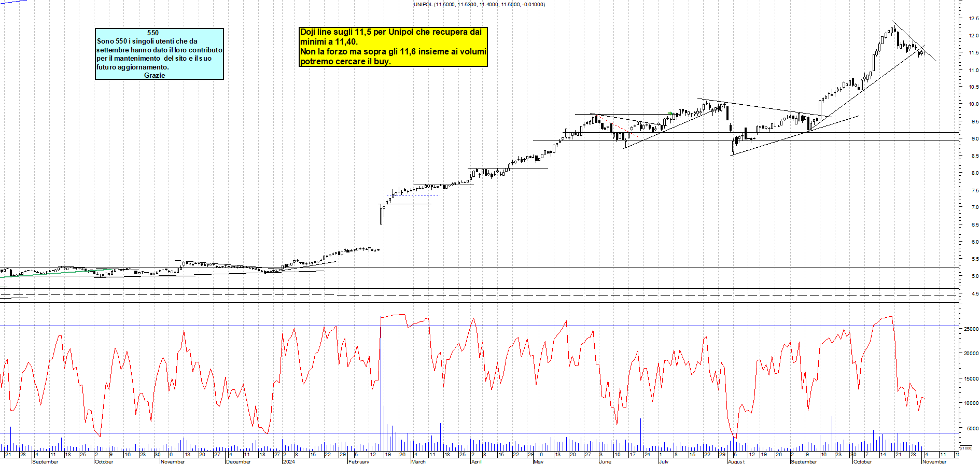The width and height of the screenshot is (980, 464).
Task: Click the 'August' month label
Action: click(736, 461)
